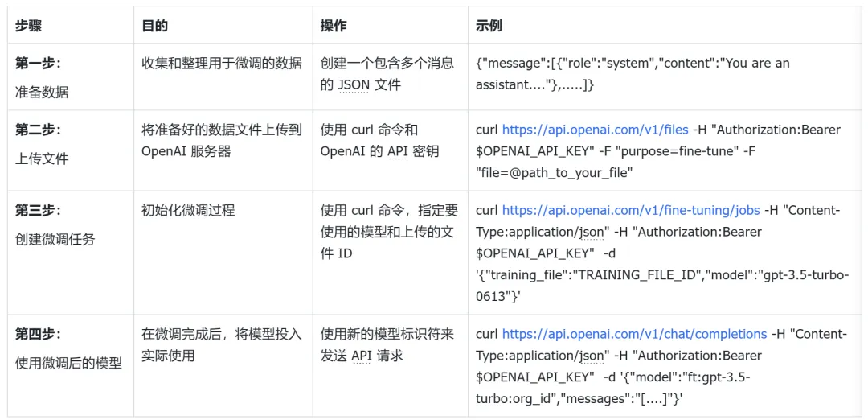
Task: Click the 0613"}' text
Action: pos(497,297)
